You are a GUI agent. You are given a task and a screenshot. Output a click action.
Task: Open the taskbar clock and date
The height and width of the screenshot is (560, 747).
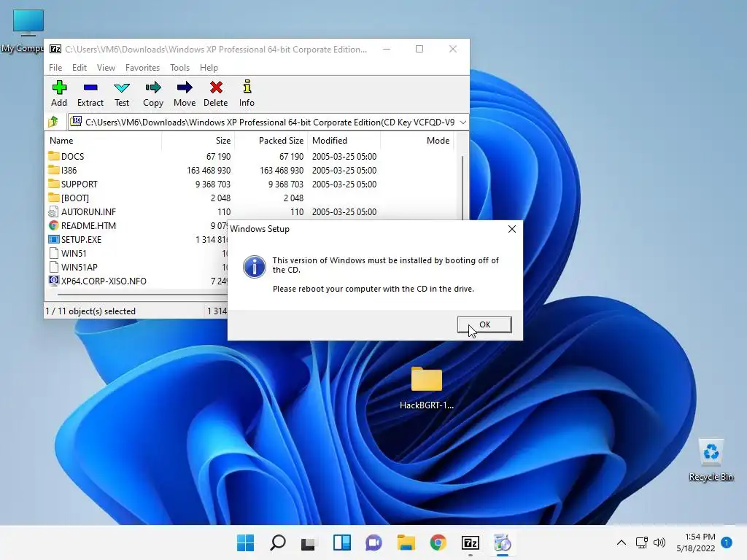click(695, 542)
